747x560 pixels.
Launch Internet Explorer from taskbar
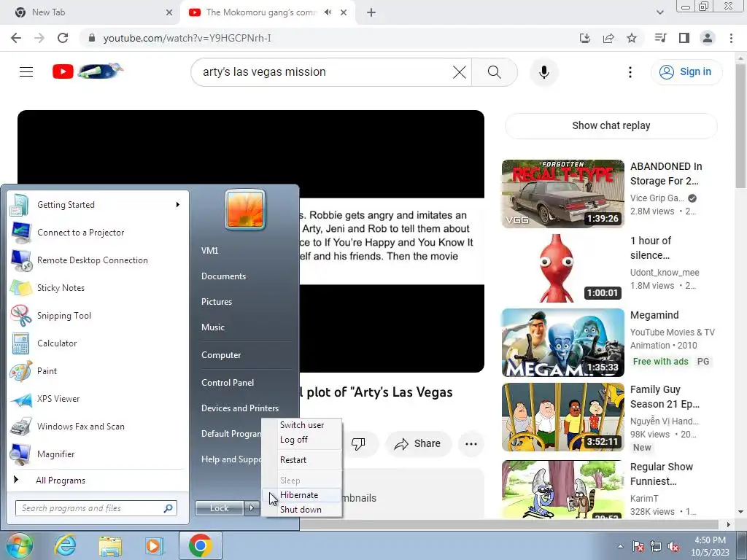(x=64, y=545)
